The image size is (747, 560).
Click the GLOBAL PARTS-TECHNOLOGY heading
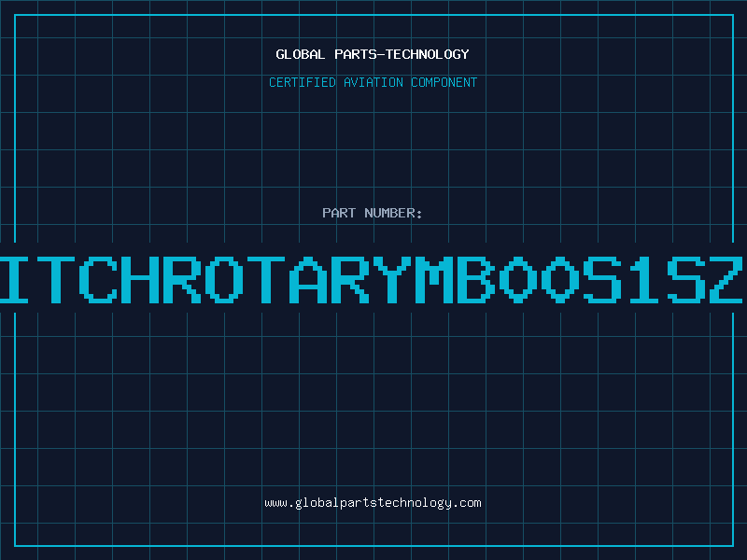point(373,54)
